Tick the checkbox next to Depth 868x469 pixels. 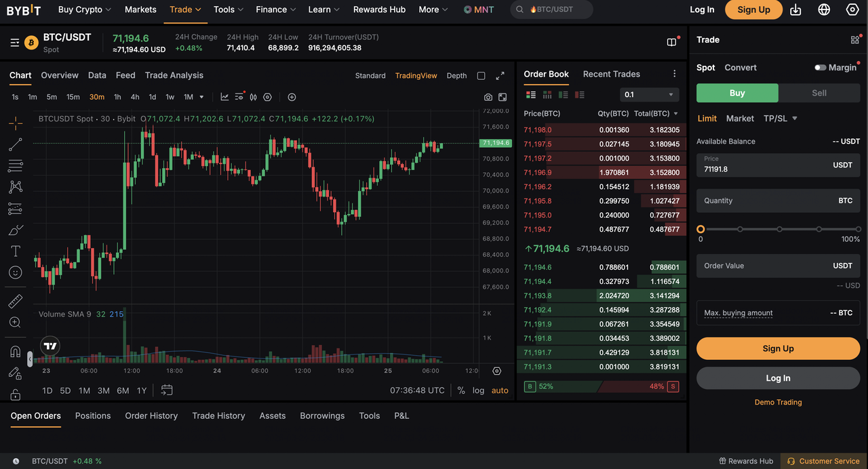point(481,76)
